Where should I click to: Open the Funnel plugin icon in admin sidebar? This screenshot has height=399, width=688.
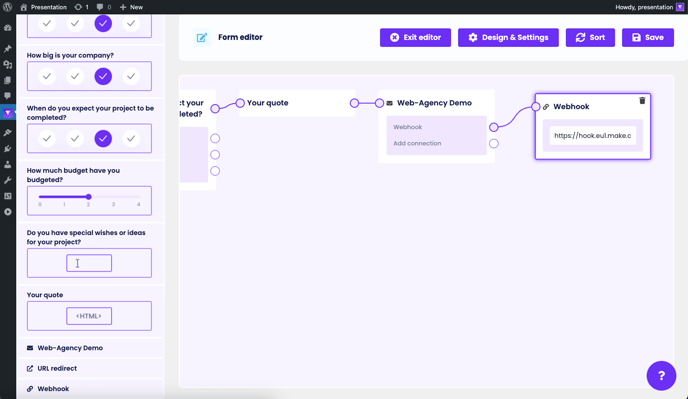point(7,113)
